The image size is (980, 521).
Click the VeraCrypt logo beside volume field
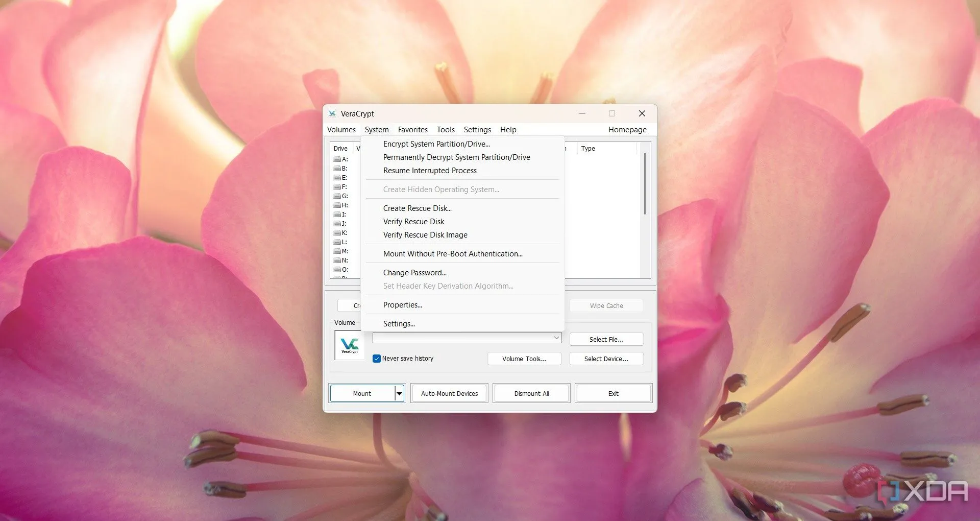tap(350, 345)
